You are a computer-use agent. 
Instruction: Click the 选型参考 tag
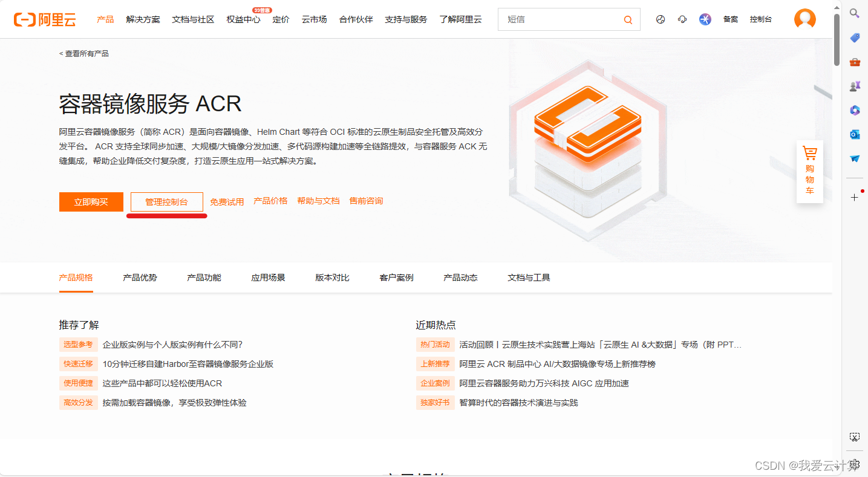pos(79,345)
